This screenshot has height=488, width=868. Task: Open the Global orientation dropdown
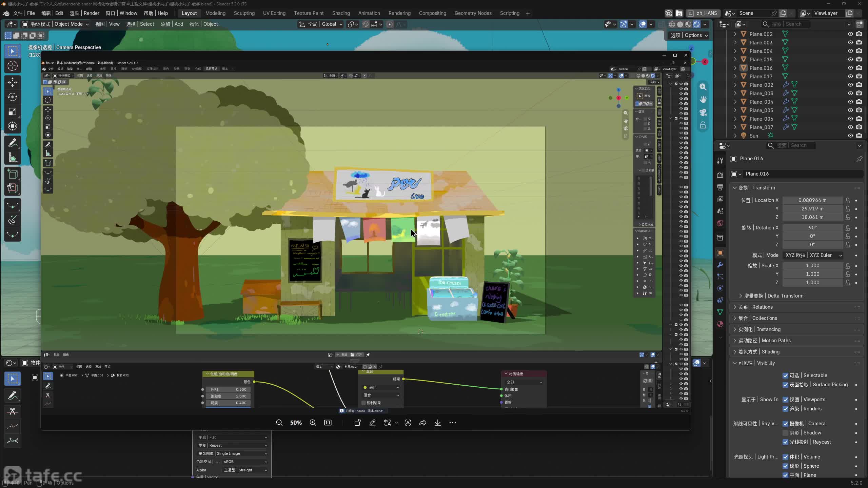click(x=321, y=24)
